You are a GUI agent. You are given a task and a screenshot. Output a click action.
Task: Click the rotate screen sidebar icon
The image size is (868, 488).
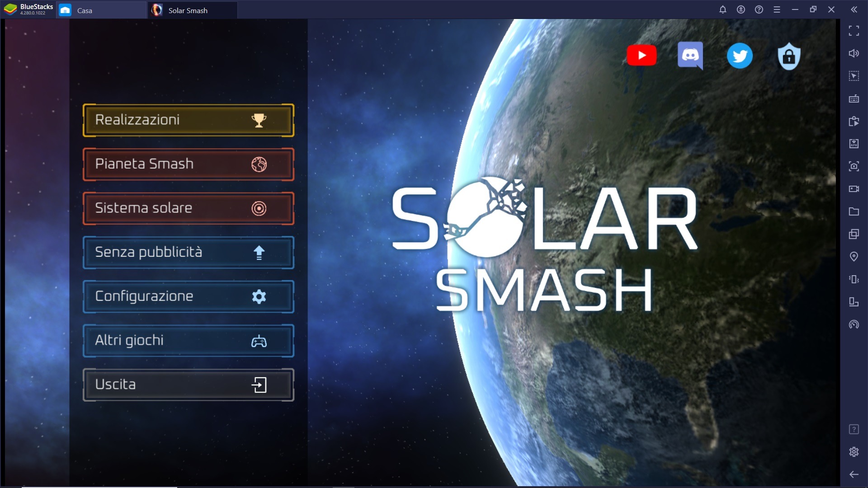(x=854, y=302)
